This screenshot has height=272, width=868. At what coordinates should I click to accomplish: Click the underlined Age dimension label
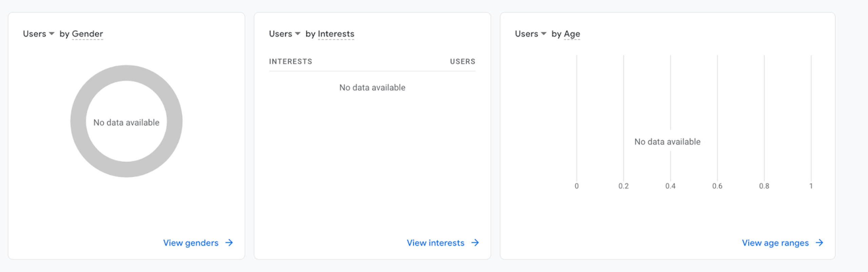point(572,34)
